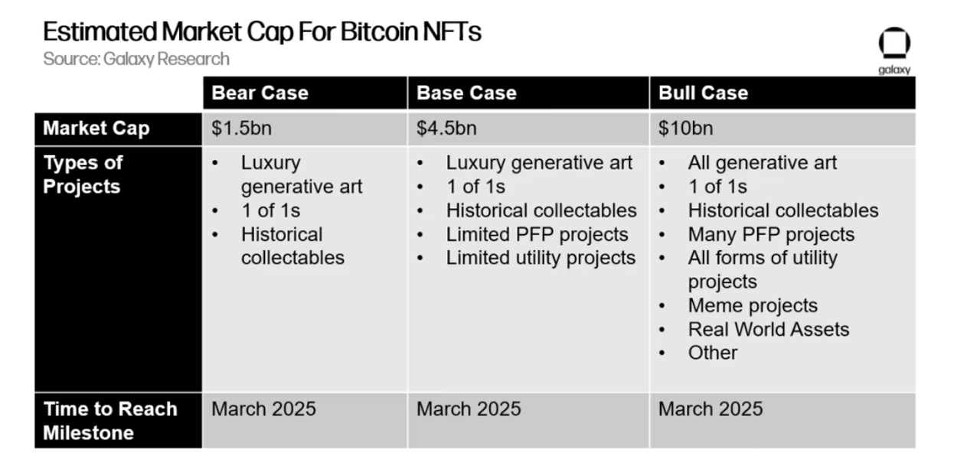Screen dimensions: 980x459
Task: Click "Many PFP projects" bullet item
Action: [x=771, y=235]
